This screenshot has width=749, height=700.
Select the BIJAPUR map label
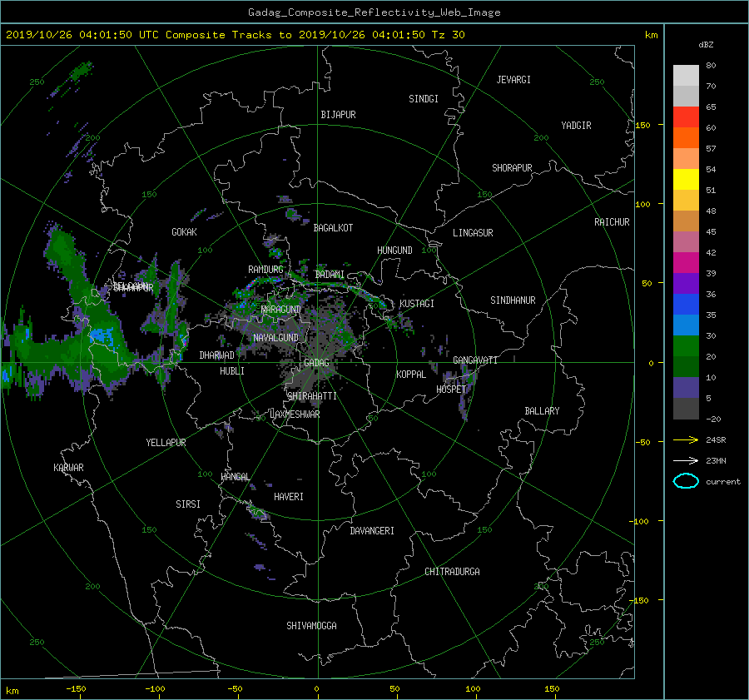click(x=338, y=115)
